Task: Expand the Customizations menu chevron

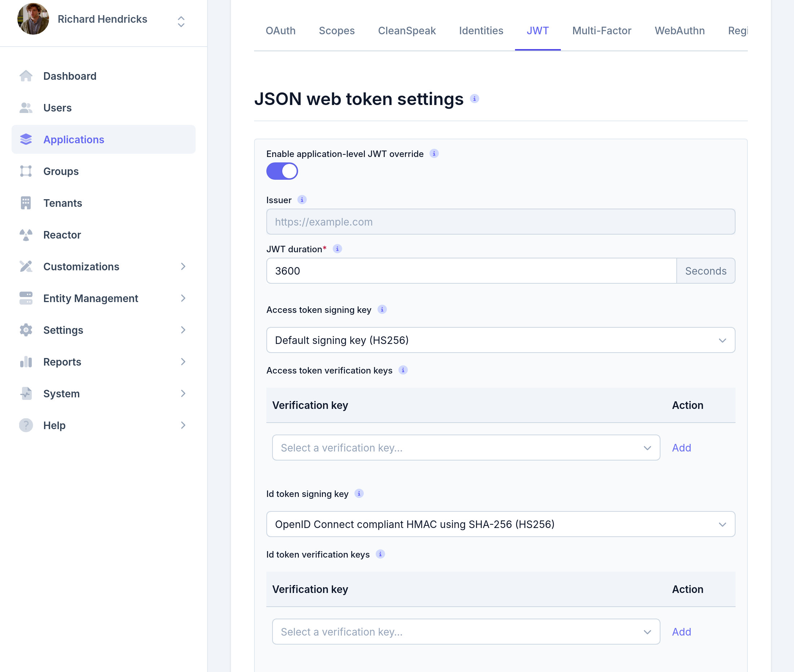Action: click(183, 266)
